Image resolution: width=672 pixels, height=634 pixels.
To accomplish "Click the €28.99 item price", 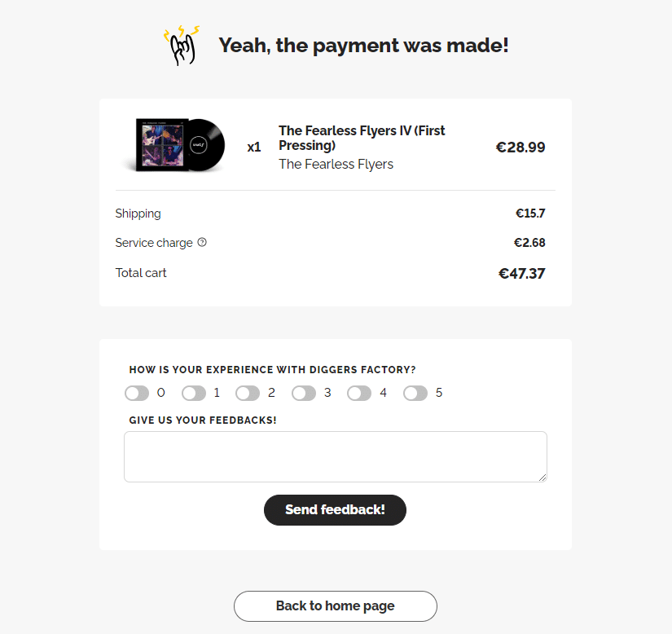I will [520, 147].
